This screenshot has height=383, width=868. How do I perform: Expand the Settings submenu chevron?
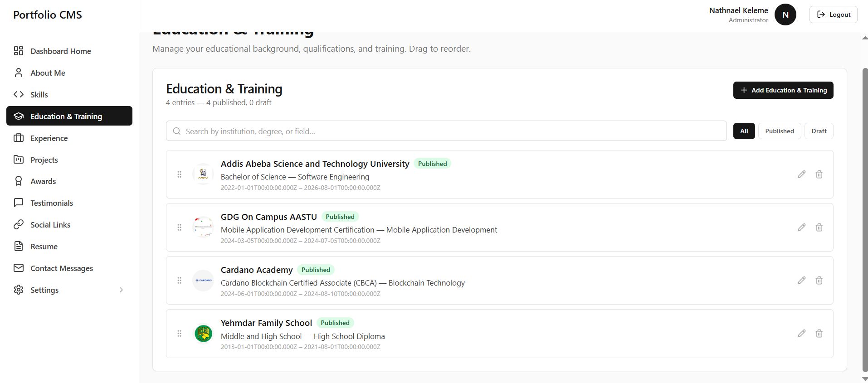coord(121,290)
